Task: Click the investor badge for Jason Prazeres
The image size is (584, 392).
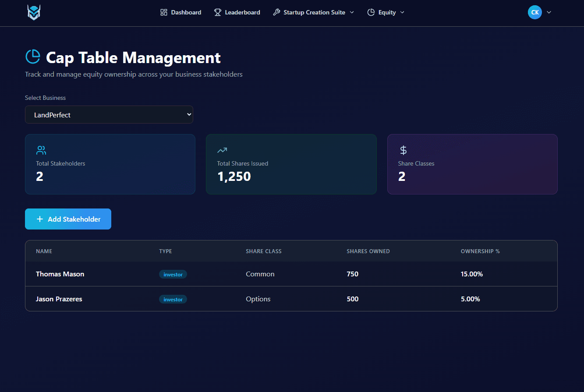Action: pyautogui.click(x=173, y=299)
